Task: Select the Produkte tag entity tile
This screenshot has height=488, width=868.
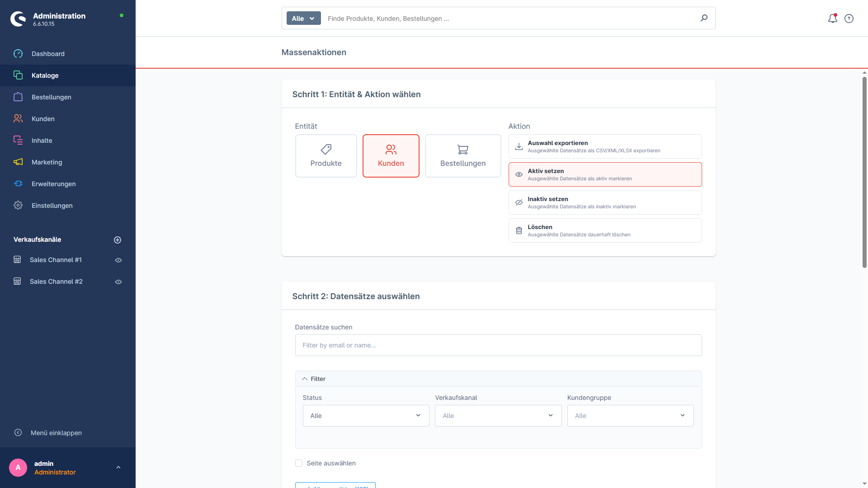Action: tap(326, 156)
